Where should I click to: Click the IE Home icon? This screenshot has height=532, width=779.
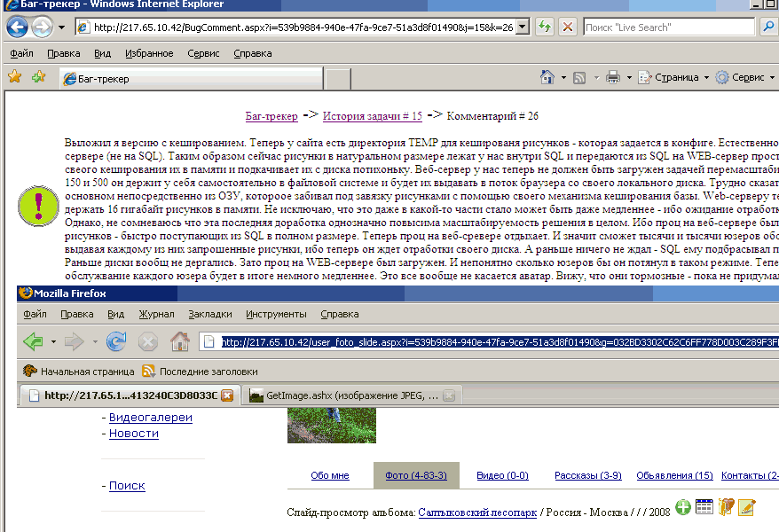coord(547,77)
